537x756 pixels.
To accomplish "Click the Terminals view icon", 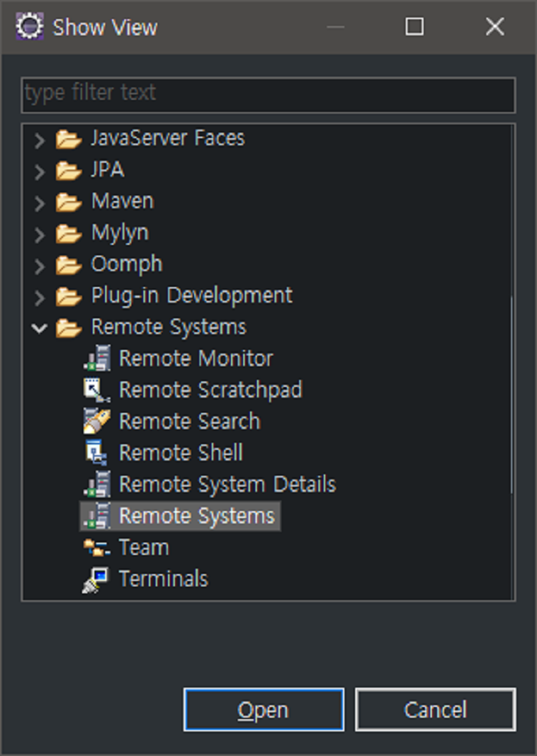I will (x=97, y=579).
